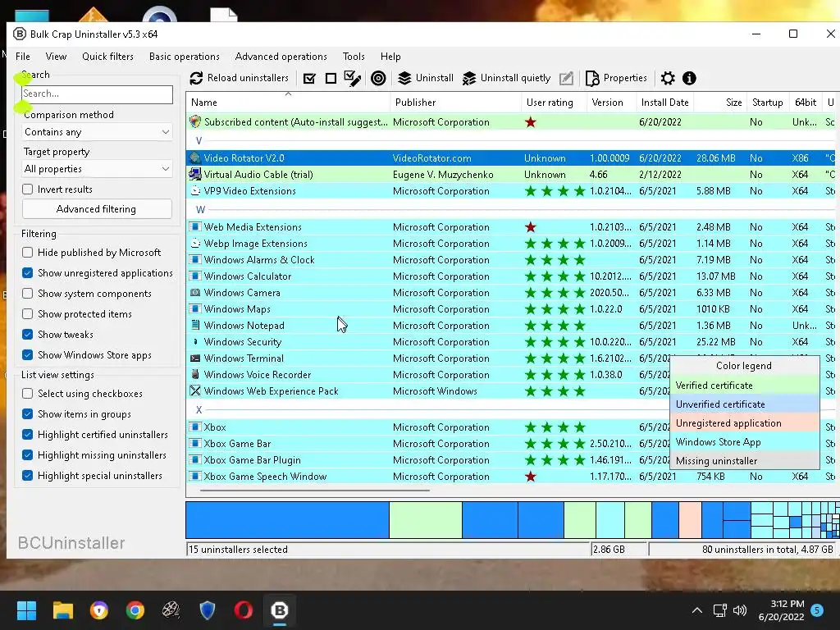Sort by the Publisher column header

coord(456,103)
